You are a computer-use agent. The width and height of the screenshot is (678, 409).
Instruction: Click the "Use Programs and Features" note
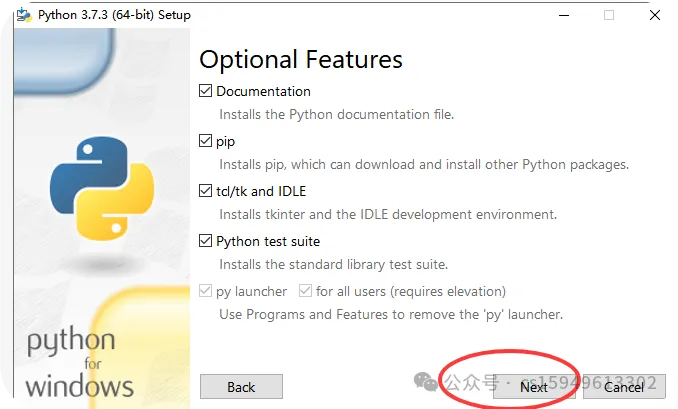(391, 315)
